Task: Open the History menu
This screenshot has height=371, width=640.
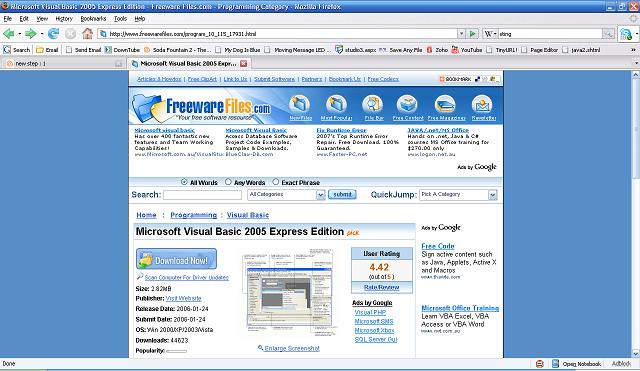Action: pos(64,19)
